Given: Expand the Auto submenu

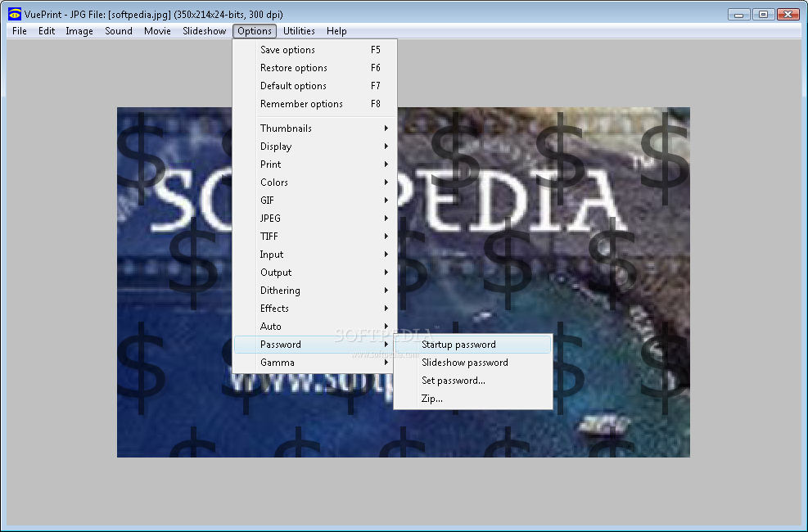Looking at the screenshot, I should [x=315, y=327].
